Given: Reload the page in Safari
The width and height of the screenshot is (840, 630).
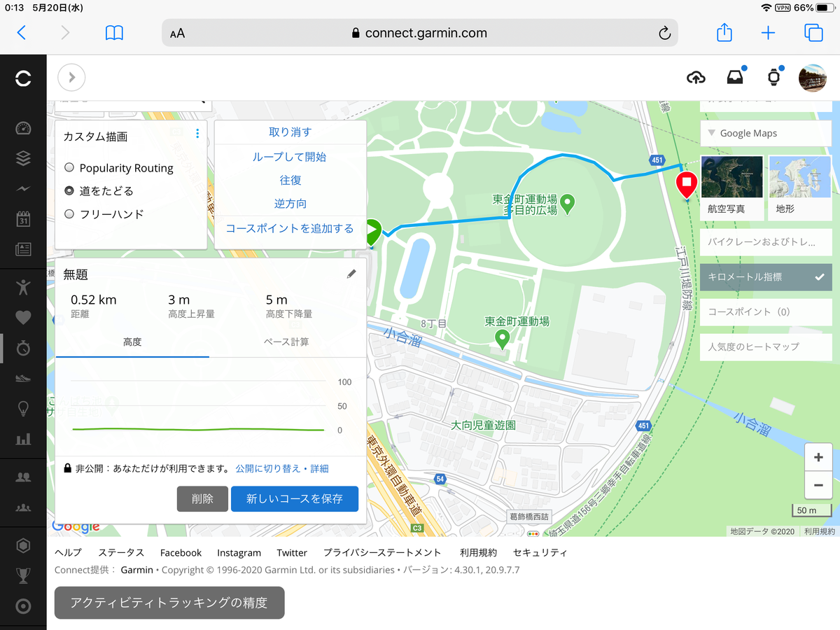Looking at the screenshot, I should tap(665, 33).
